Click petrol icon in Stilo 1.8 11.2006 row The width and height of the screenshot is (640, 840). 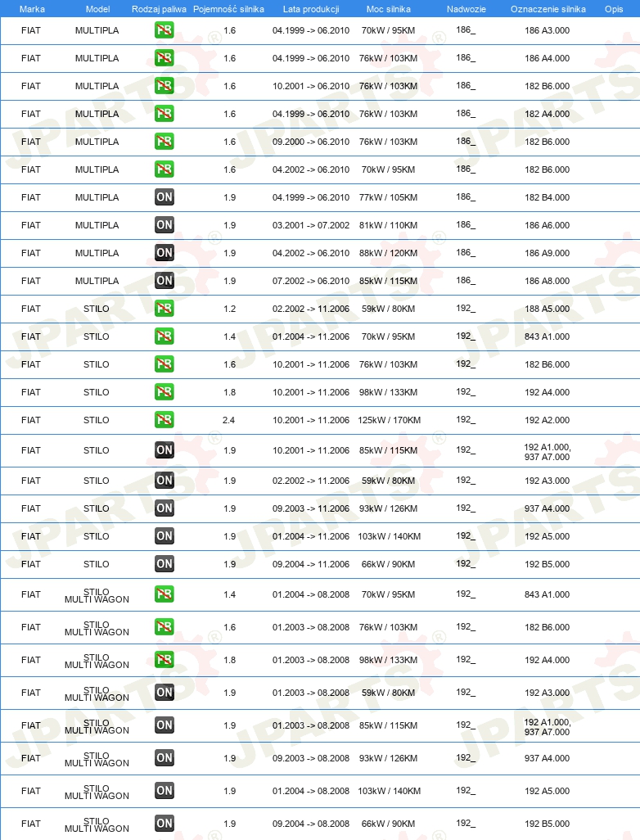(x=164, y=392)
